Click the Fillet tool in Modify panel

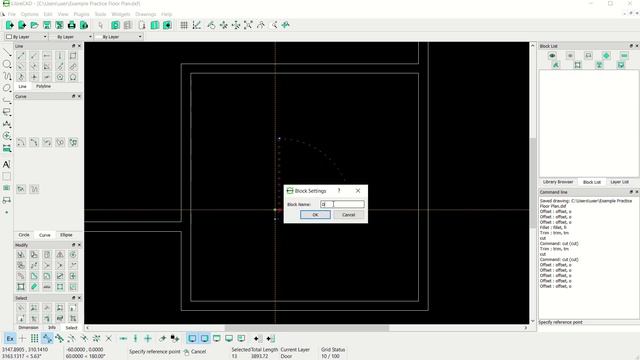[x=47, y=276]
